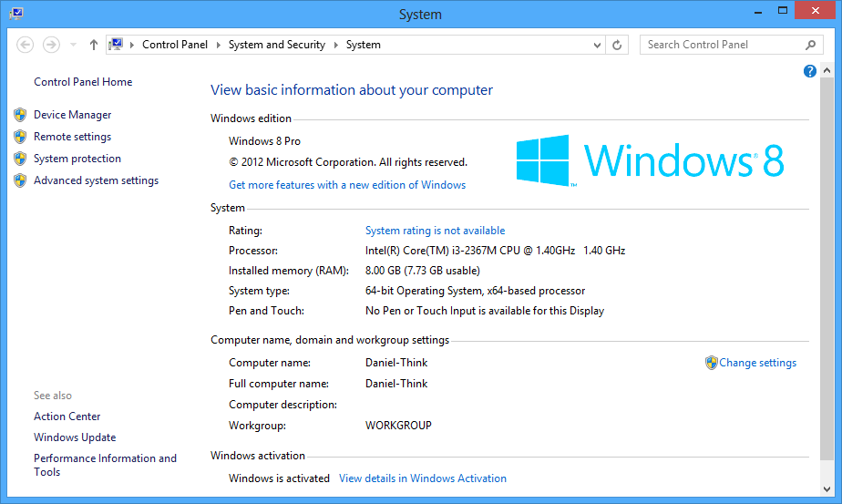Screen dimensions: 842x504
Task: Minimize the System window
Action: pyautogui.click(x=758, y=11)
